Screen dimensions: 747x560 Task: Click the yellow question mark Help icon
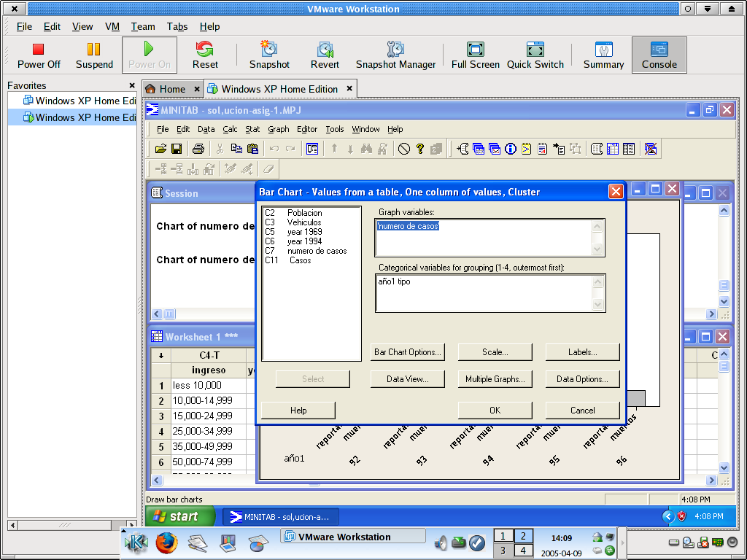(x=419, y=149)
